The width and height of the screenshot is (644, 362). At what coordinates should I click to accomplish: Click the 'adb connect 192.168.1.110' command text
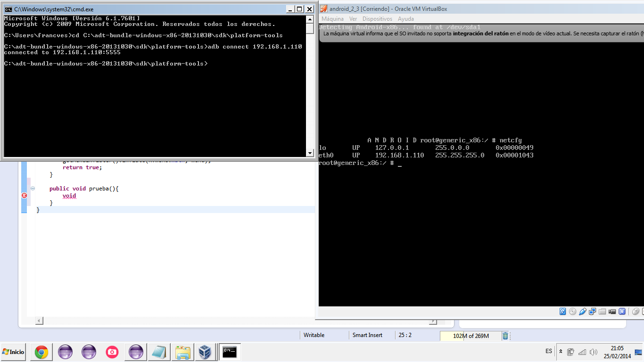click(255, 47)
